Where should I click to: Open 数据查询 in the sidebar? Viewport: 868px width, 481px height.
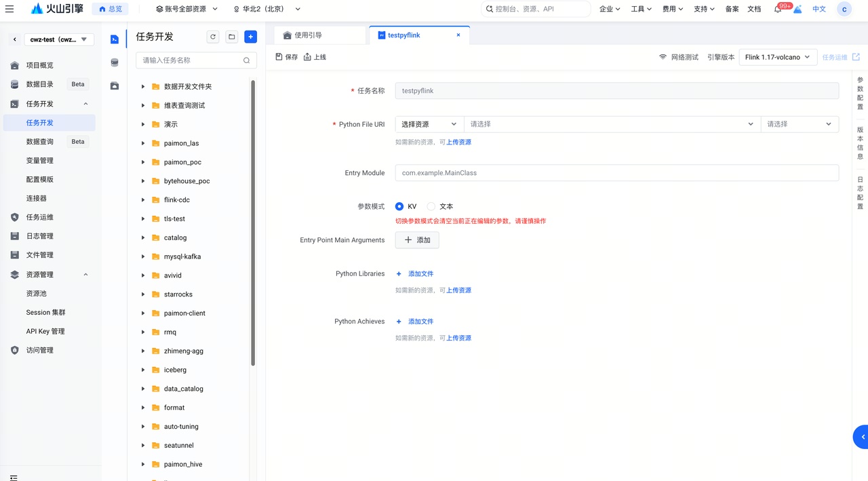tap(40, 142)
